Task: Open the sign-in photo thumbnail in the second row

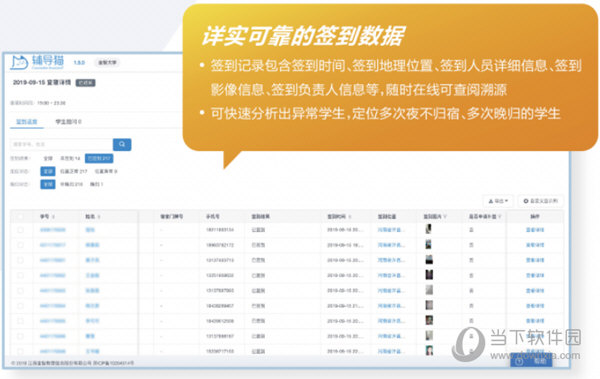Action: click(x=429, y=244)
